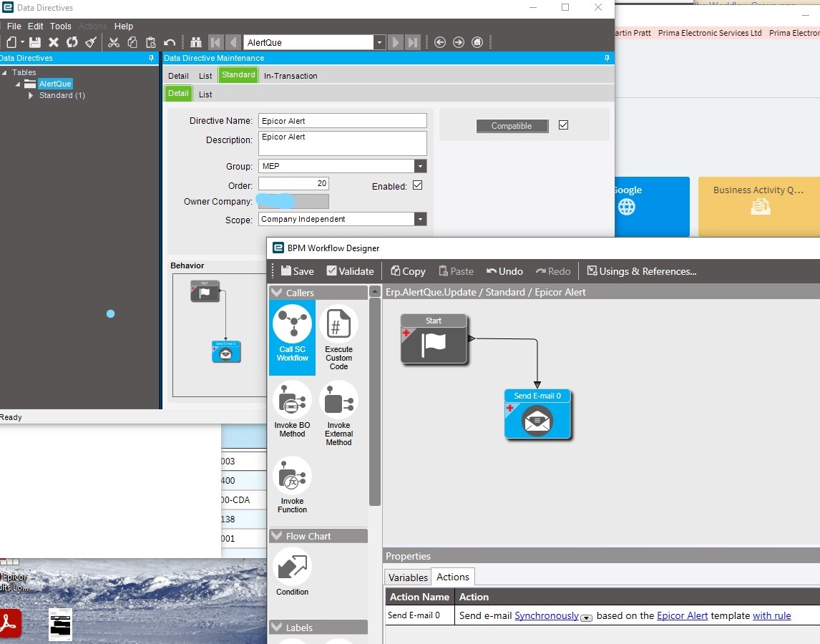Click the Synchronously link
Screen dimensions: 820x644
(547, 616)
